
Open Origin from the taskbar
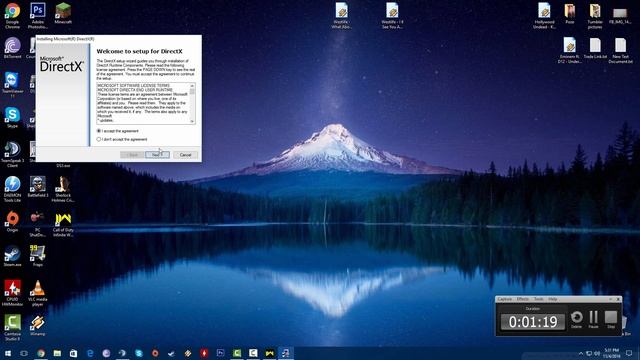click(155, 353)
